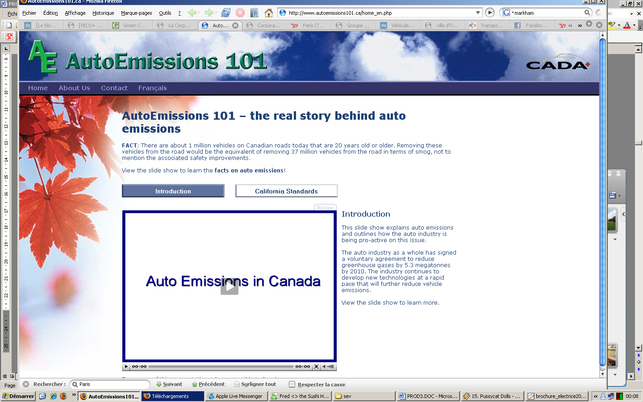Switch to Apple Live Messenger in taskbar

click(237, 396)
